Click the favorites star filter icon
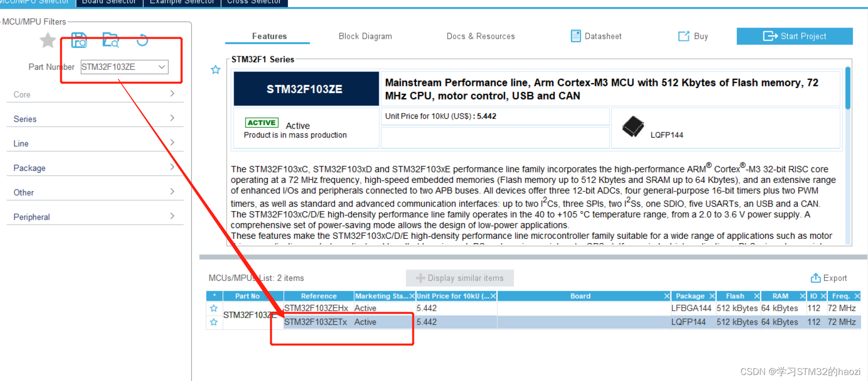 [x=48, y=40]
